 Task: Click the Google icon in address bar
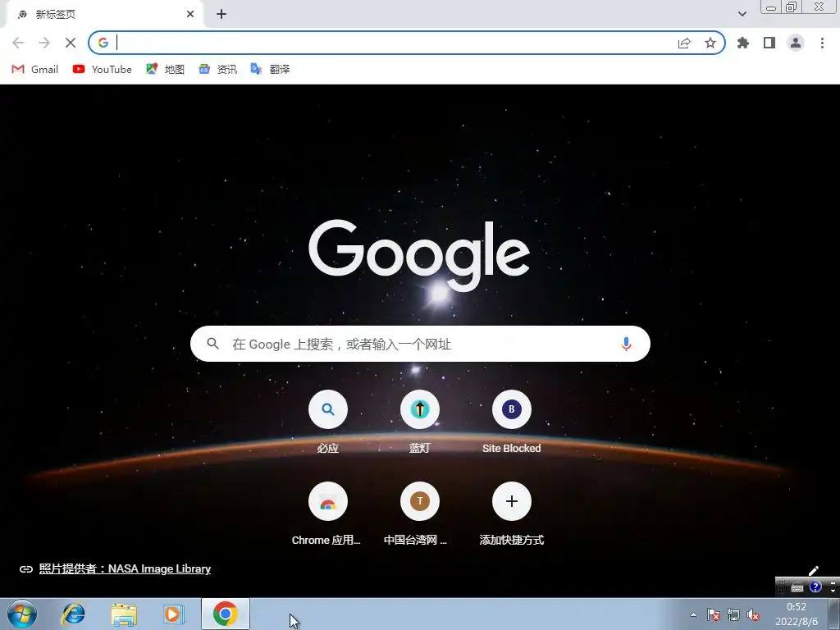[x=103, y=43]
